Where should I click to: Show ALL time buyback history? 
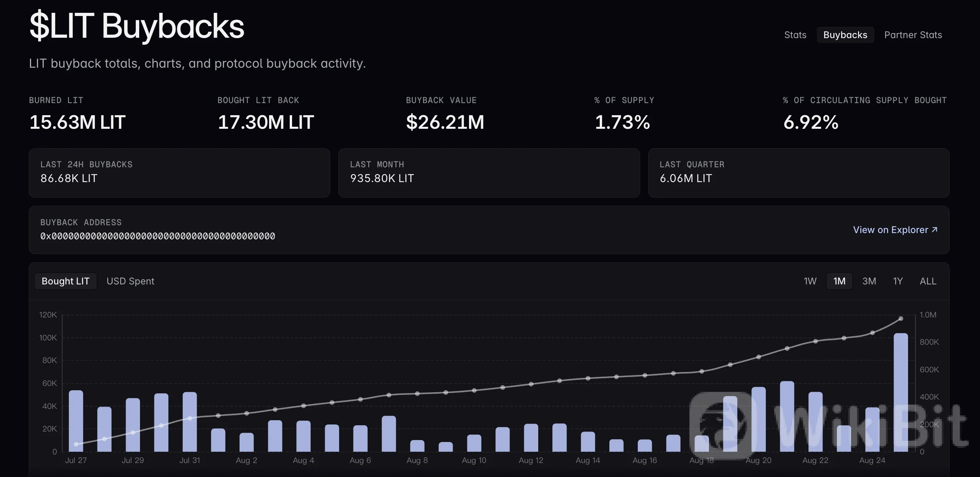pos(928,281)
